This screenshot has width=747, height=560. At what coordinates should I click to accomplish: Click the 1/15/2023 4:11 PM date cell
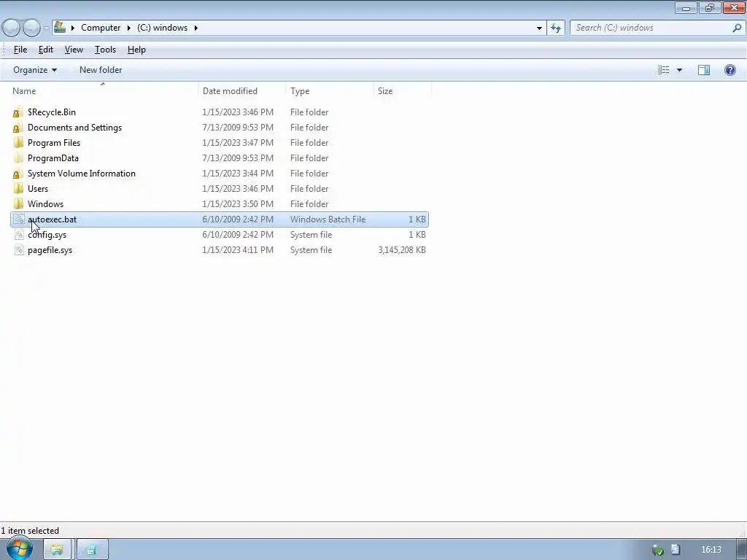point(238,250)
